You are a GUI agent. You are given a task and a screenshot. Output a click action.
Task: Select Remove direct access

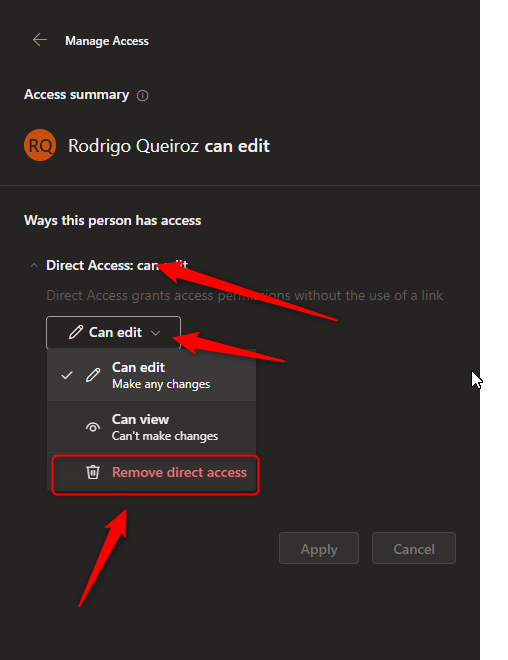coord(155,473)
